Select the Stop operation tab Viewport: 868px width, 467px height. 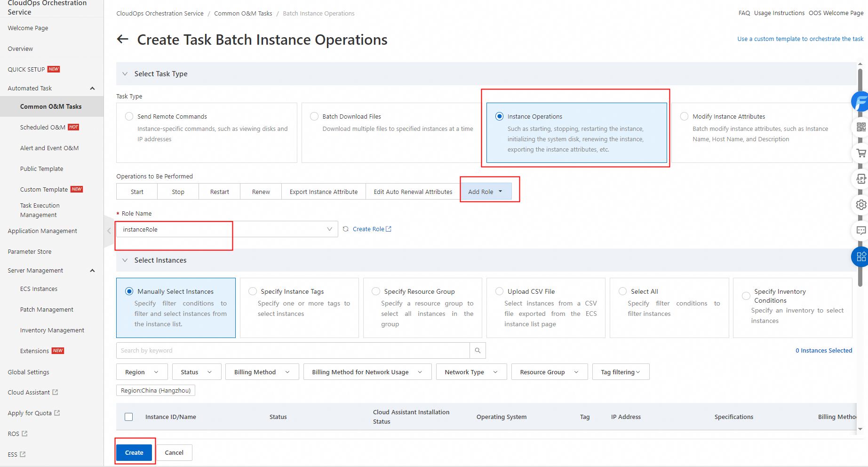click(178, 192)
